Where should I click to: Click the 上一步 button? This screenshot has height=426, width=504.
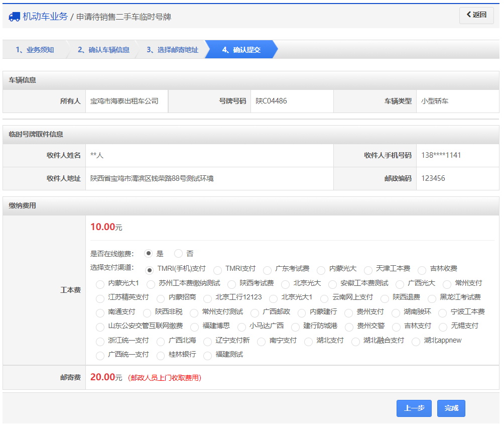coord(414,408)
